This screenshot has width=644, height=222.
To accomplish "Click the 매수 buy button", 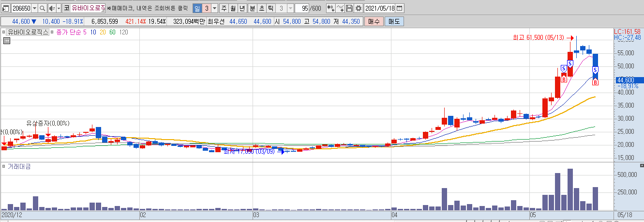I will pyautogui.click(x=374, y=22).
